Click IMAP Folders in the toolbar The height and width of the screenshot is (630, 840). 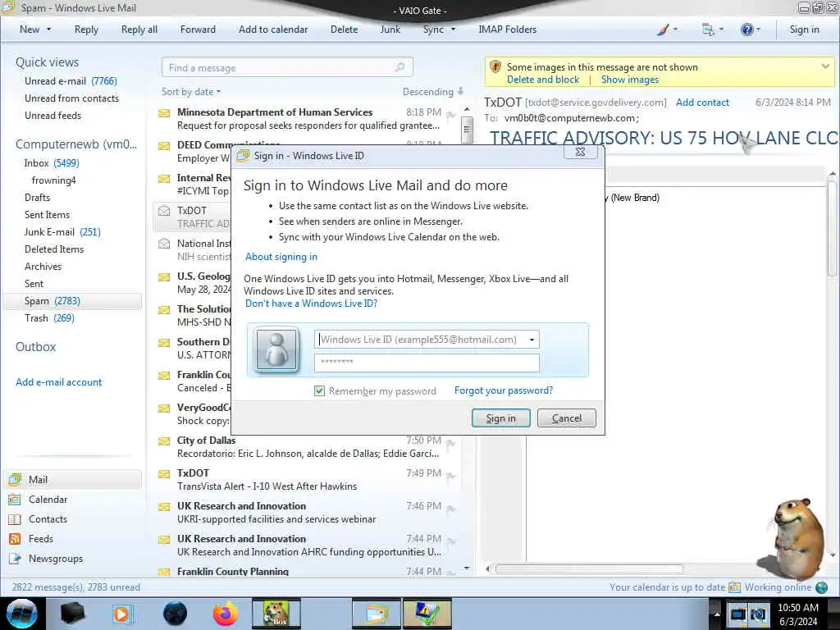[507, 30]
